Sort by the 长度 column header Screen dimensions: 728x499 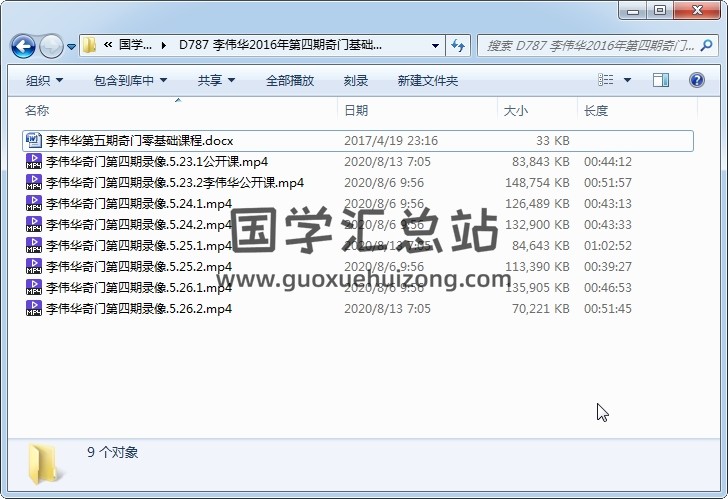click(637, 110)
